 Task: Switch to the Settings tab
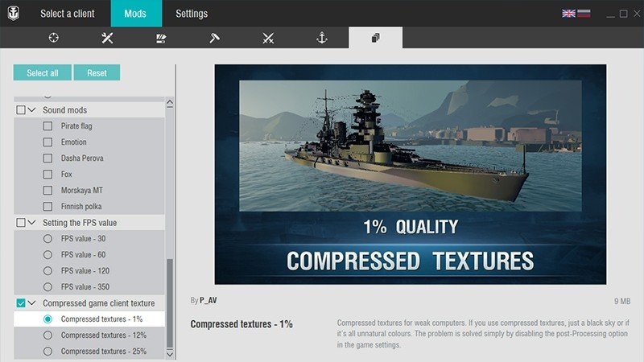pos(192,14)
